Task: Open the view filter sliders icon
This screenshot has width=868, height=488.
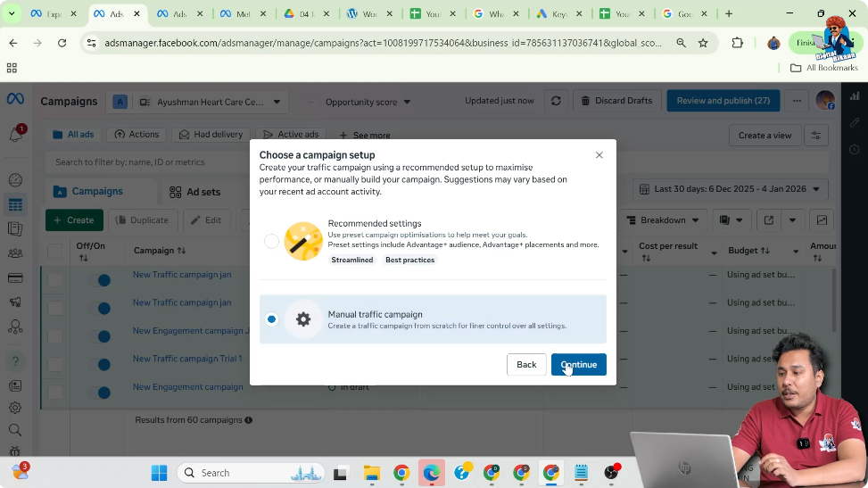Action: tap(816, 135)
